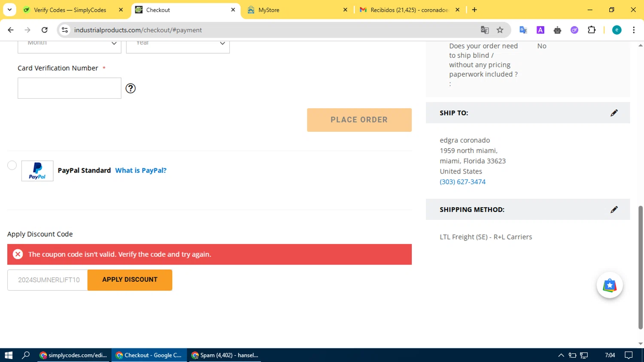Click the phone number (303) 627-3474
The image size is (644, 362).
coord(462,182)
